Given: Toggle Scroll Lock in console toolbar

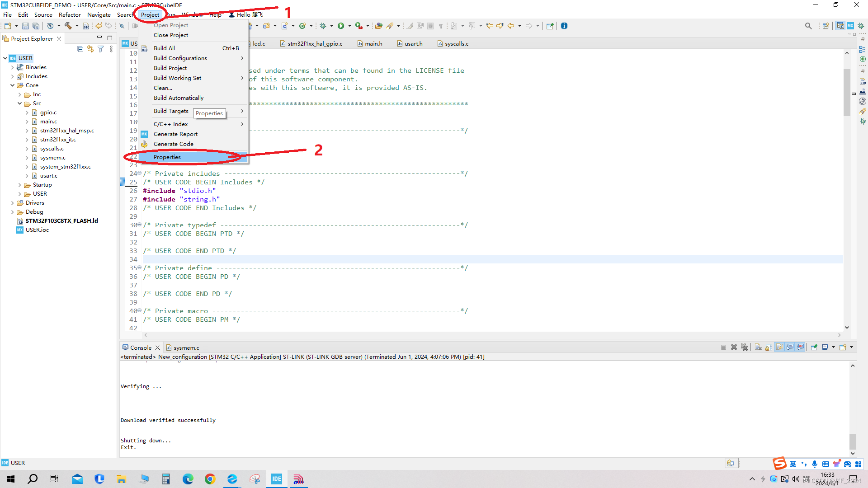Looking at the screenshot, I should 769,347.
